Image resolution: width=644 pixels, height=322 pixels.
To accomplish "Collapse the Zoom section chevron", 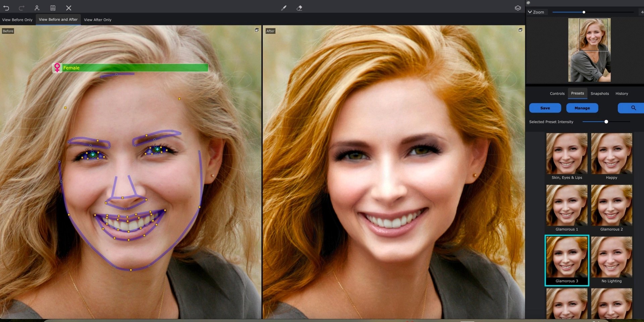I will 529,12.
